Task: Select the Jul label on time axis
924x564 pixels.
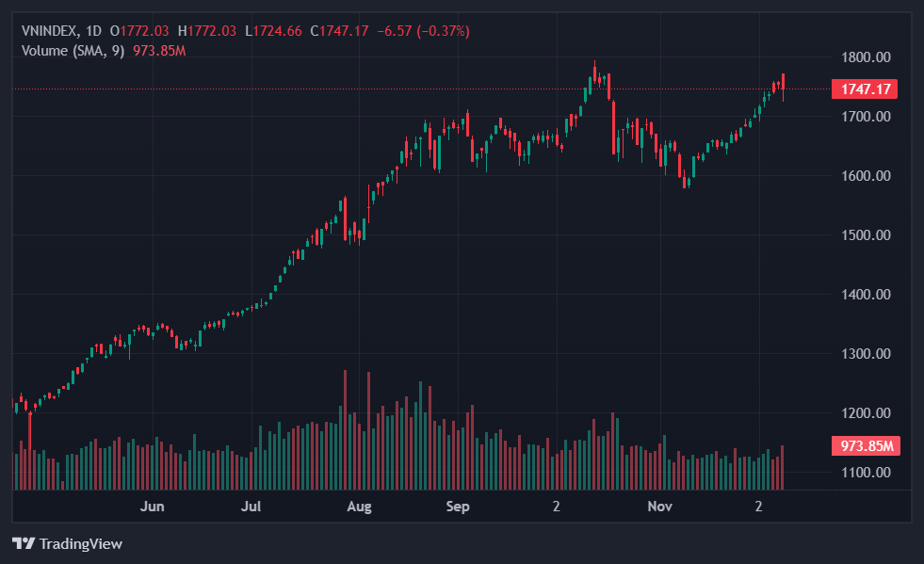Action: pyautogui.click(x=251, y=507)
